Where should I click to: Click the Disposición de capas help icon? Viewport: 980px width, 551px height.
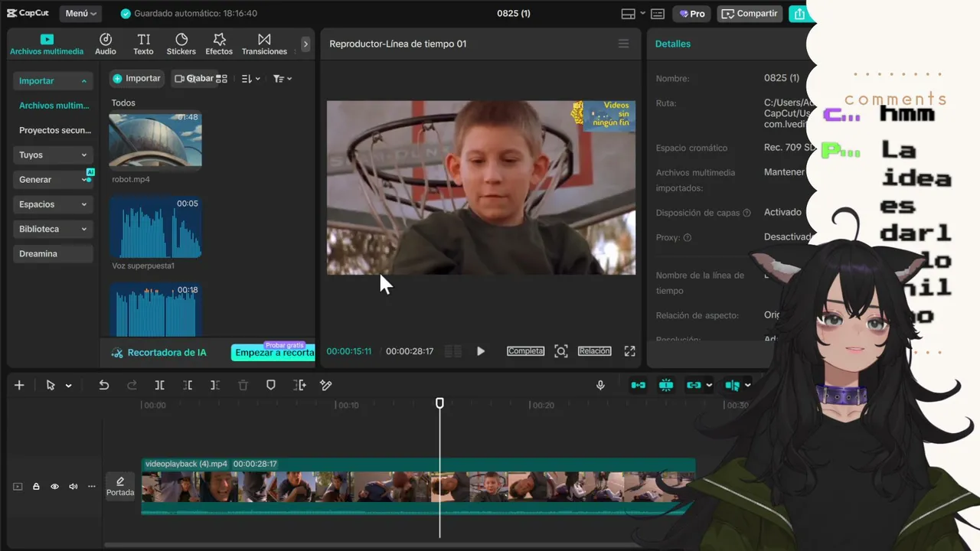point(746,213)
